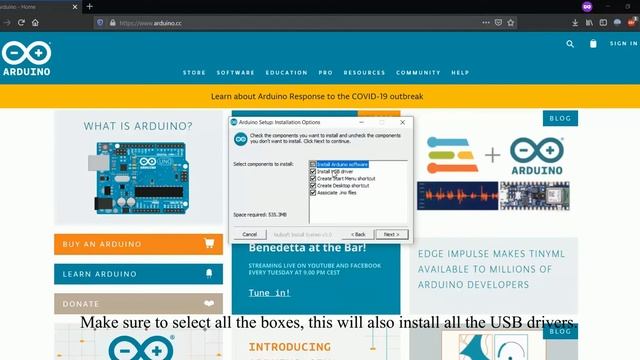Open the Edge Impulse TinyML article headline
This screenshot has height=360, width=640.
[x=491, y=269]
